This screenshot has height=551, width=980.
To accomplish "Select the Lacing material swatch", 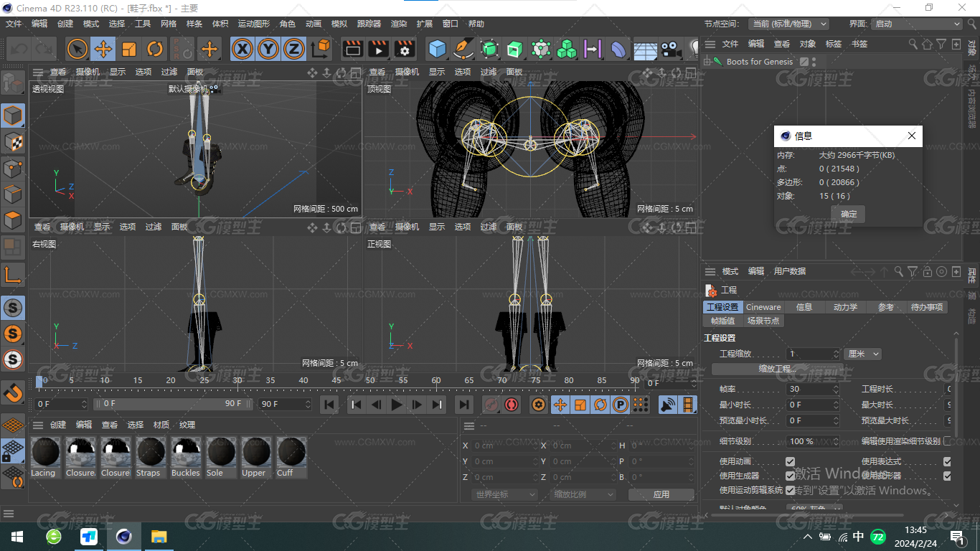I will tap(46, 457).
